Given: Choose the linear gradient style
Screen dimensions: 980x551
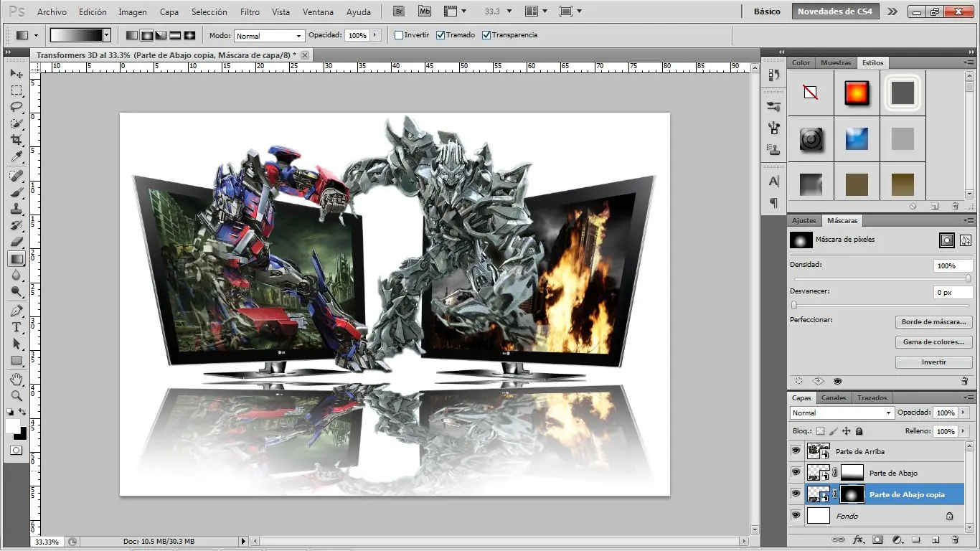Looking at the screenshot, I should pos(132,35).
